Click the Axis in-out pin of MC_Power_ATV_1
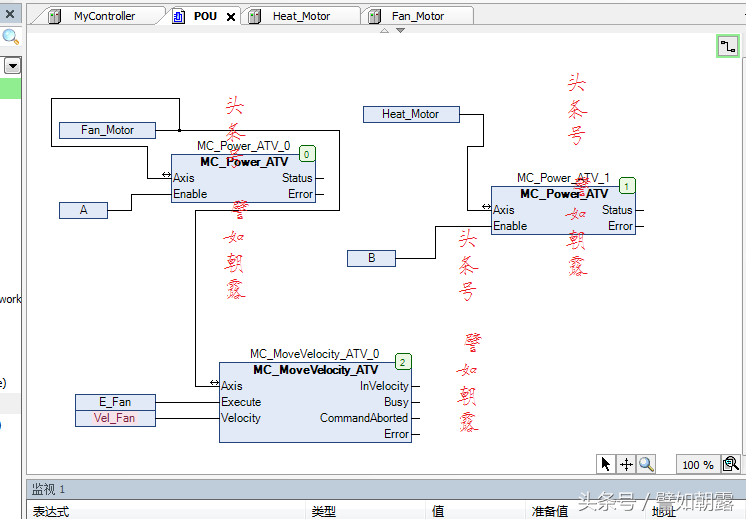Screen dimensions: 746x519 (x=504, y=210)
